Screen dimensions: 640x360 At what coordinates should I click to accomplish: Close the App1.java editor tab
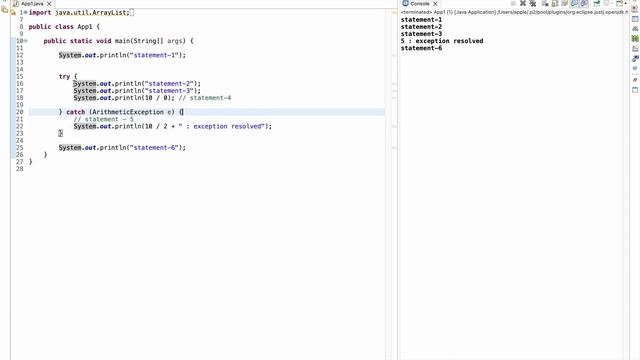(49, 4)
